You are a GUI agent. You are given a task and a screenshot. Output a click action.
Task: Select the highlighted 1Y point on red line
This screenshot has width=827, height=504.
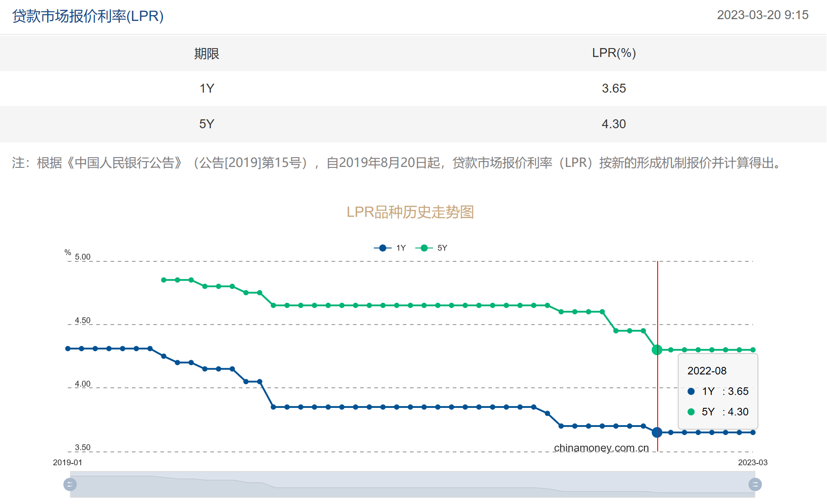coord(657,432)
